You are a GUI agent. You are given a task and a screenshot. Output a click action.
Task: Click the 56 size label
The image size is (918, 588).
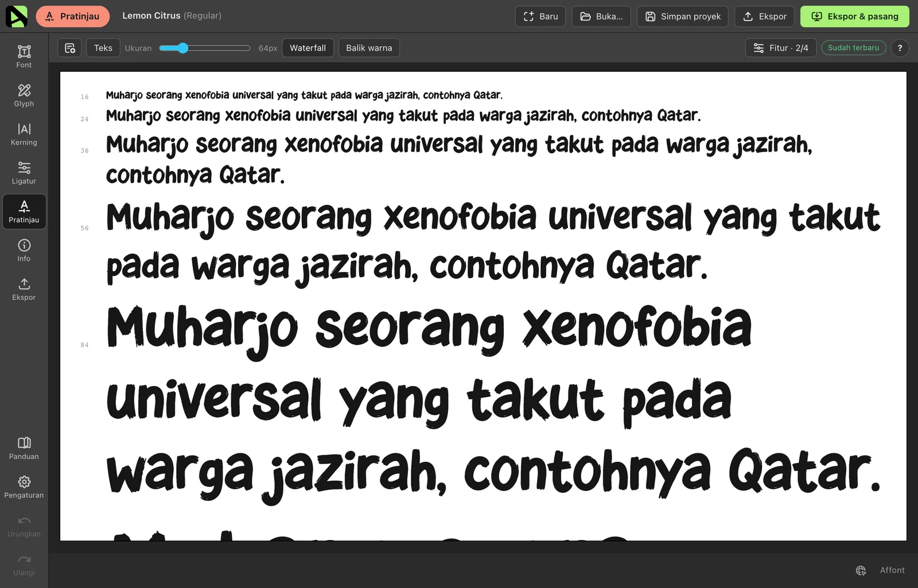(x=85, y=228)
